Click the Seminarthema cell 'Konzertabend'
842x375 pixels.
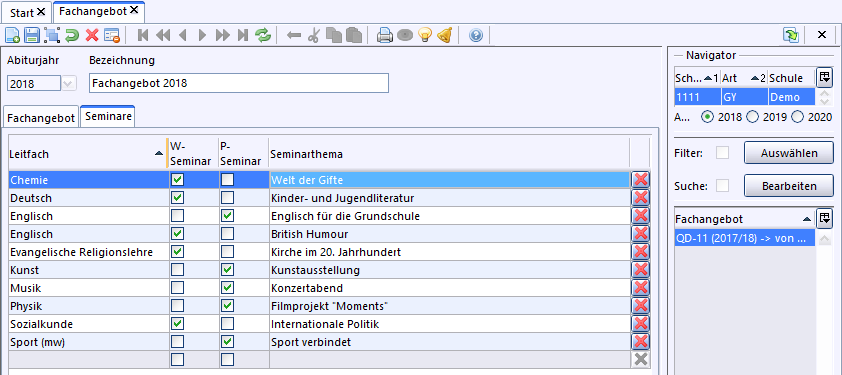pyautogui.click(x=449, y=288)
